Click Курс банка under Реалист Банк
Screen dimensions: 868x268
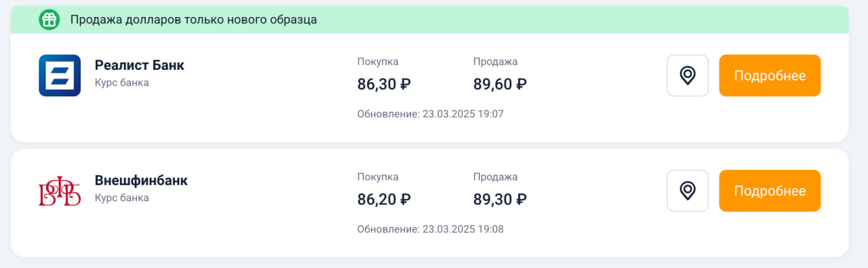[122, 83]
